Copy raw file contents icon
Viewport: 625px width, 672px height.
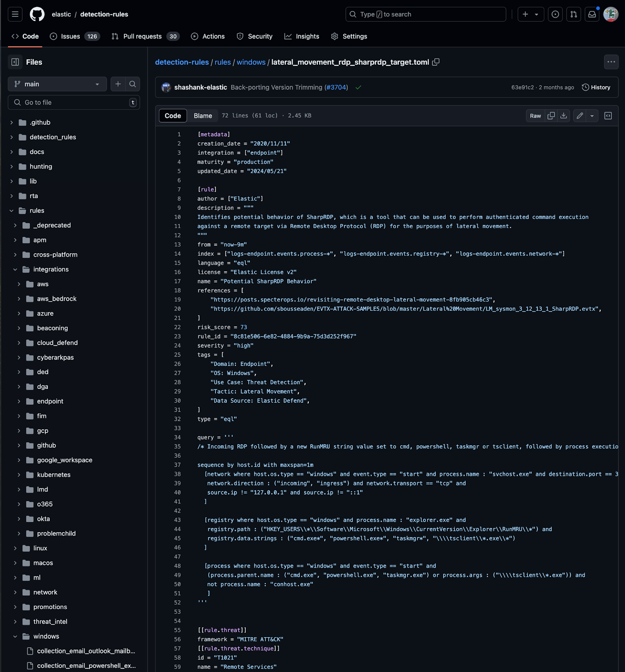[551, 115]
